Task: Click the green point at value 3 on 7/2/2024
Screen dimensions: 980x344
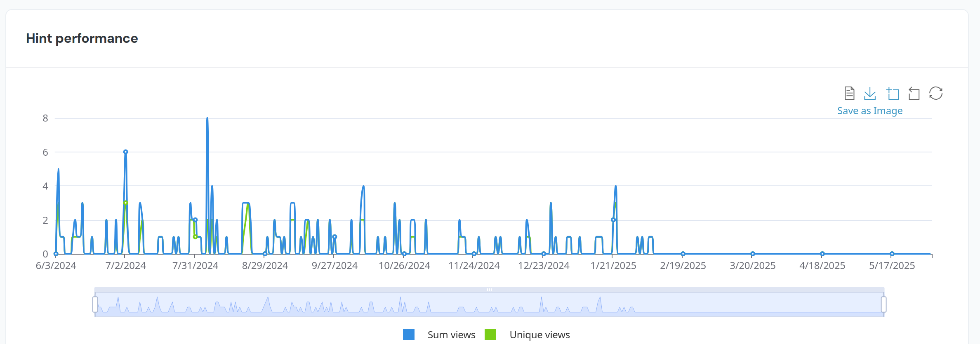Action: click(126, 203)
